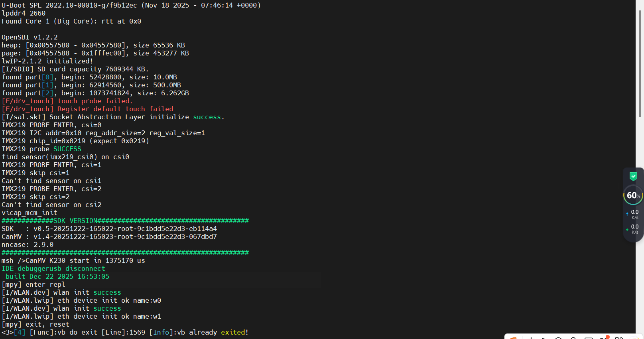Click the 'IDE debuggerusb disconnect' line
The image size is (644, 339).
53,269
